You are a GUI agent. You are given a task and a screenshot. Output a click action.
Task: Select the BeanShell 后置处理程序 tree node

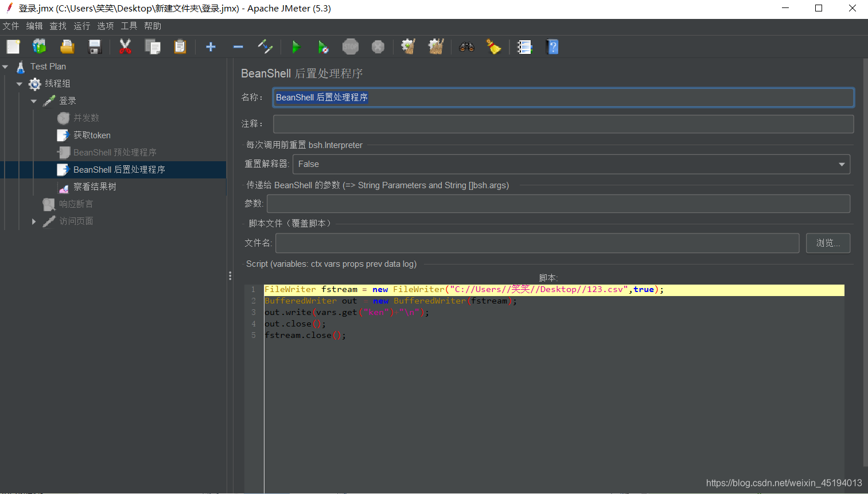[x=119, y=170]
